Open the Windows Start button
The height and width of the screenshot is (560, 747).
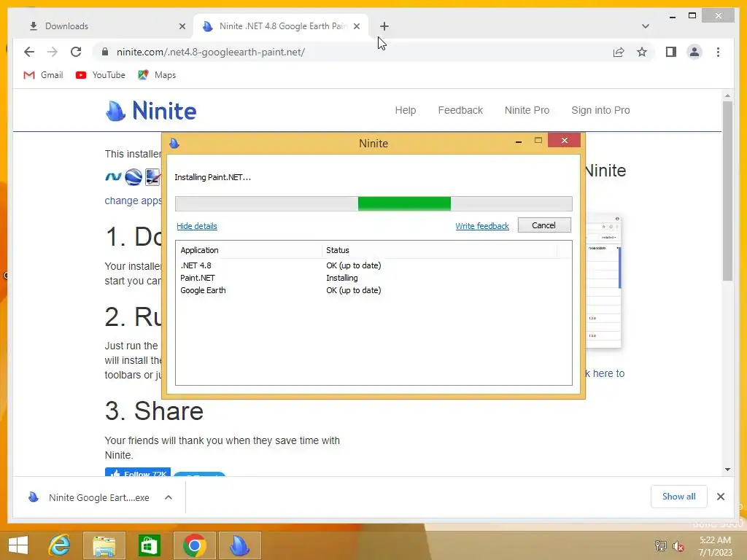pyautogui.click(x=18, y=545)
